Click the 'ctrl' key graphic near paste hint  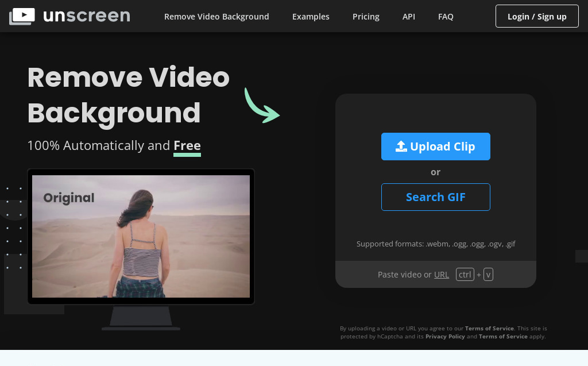(465, 274)
